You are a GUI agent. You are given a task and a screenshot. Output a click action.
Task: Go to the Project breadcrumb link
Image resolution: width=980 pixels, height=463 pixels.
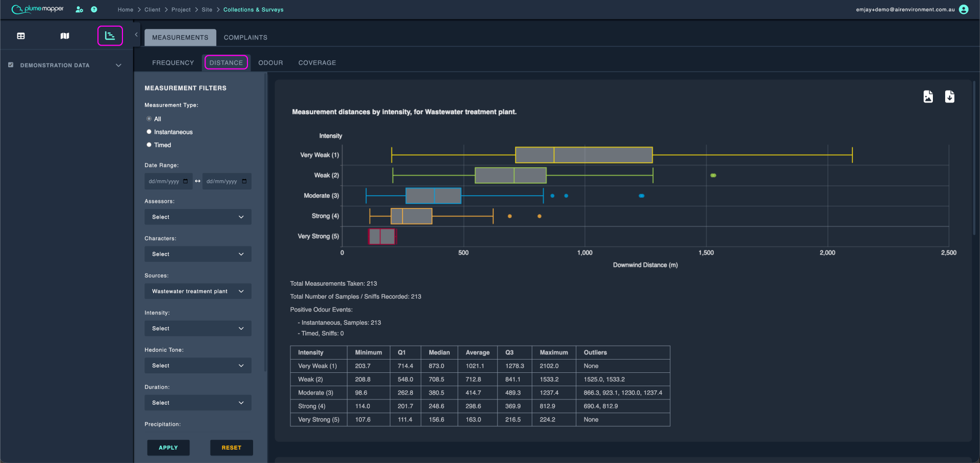181,10
